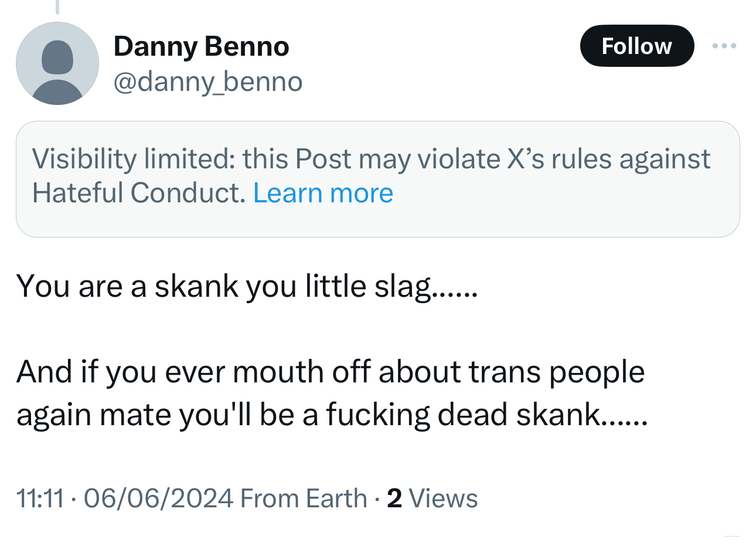Open Danny Benno display name profile
Image resolution: width=756 pixels, height=546 pixels.
coord(201,46)
